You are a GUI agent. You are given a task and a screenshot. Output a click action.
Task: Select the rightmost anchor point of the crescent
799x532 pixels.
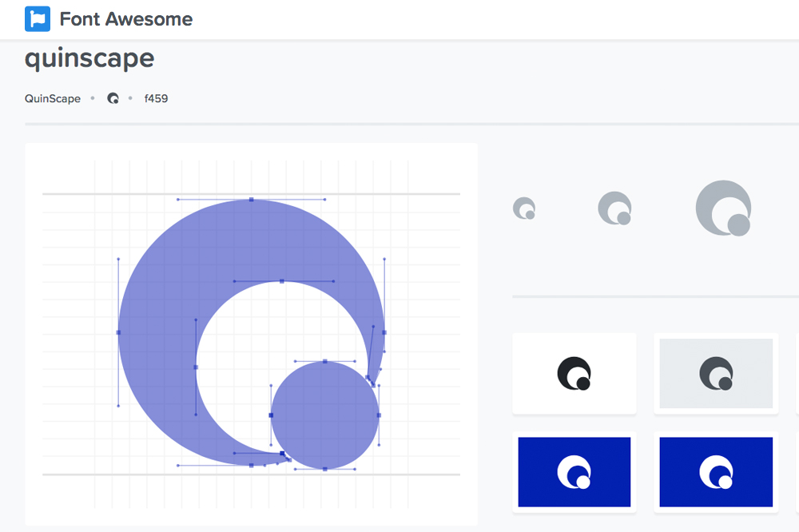384,332
